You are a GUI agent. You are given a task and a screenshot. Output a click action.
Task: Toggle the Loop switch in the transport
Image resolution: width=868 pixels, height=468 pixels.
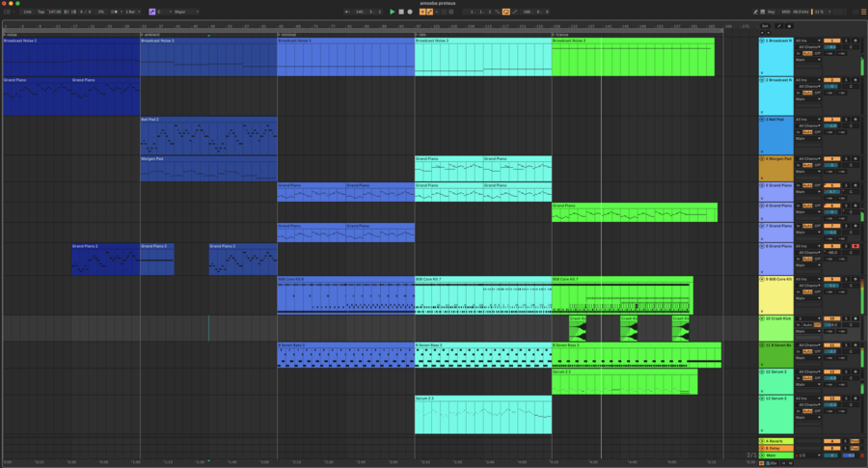coord(506,12)
